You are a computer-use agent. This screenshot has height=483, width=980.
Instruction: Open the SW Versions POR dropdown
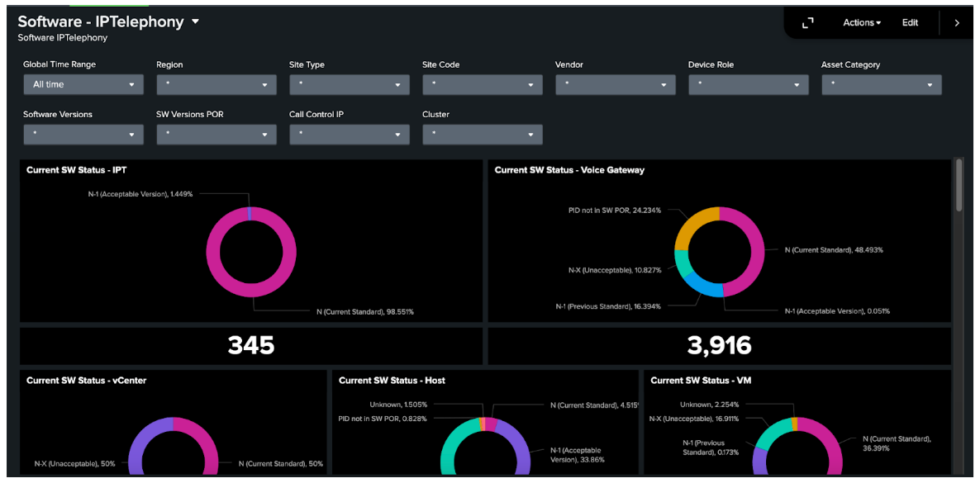click(x=216, y=134)
